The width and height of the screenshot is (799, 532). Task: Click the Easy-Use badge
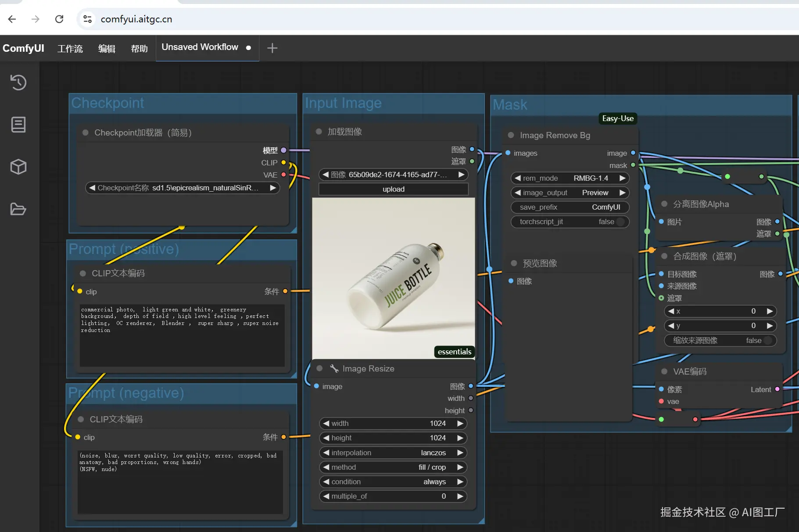pos(617,118)
